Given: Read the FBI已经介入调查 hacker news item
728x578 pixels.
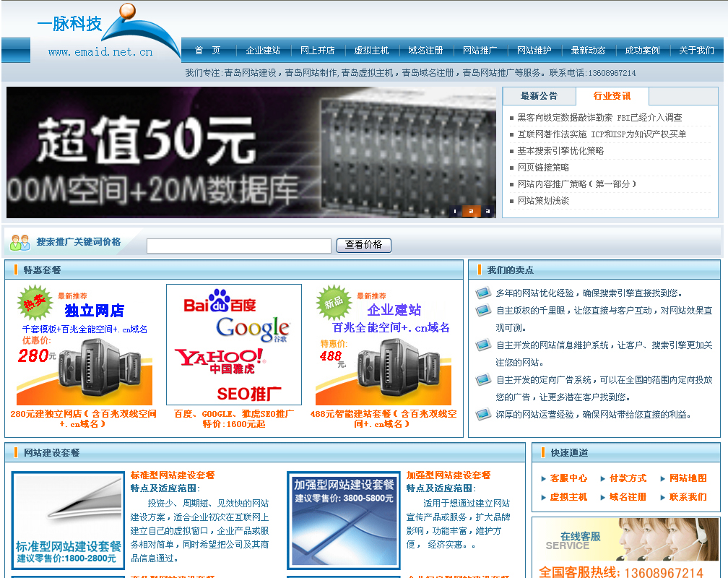Looking at the screenshot, I should click(x=600, y=118).
